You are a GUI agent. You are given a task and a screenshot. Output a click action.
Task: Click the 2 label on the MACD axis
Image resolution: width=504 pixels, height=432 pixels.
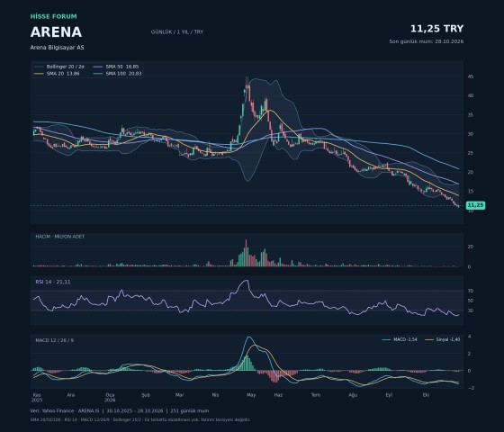click(x=470, y=354)
